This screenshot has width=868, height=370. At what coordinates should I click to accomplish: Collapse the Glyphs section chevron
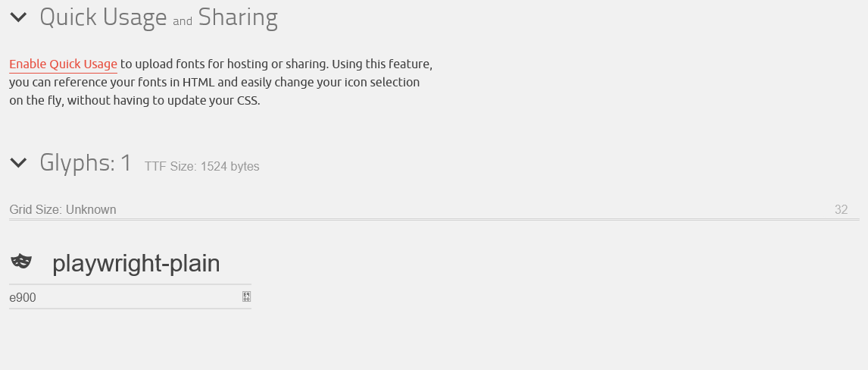click(x=18, y=162)
